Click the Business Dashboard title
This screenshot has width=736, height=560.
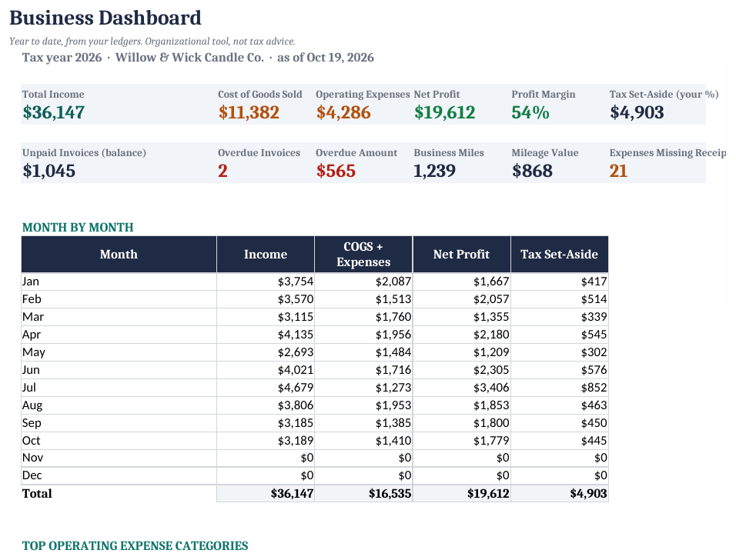tap(105, 18)
